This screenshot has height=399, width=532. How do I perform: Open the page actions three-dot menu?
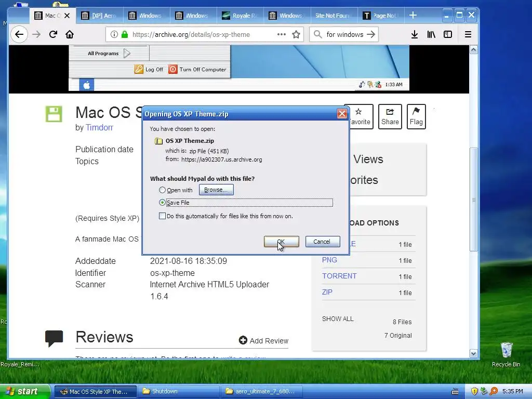click(x=281, y=34)
